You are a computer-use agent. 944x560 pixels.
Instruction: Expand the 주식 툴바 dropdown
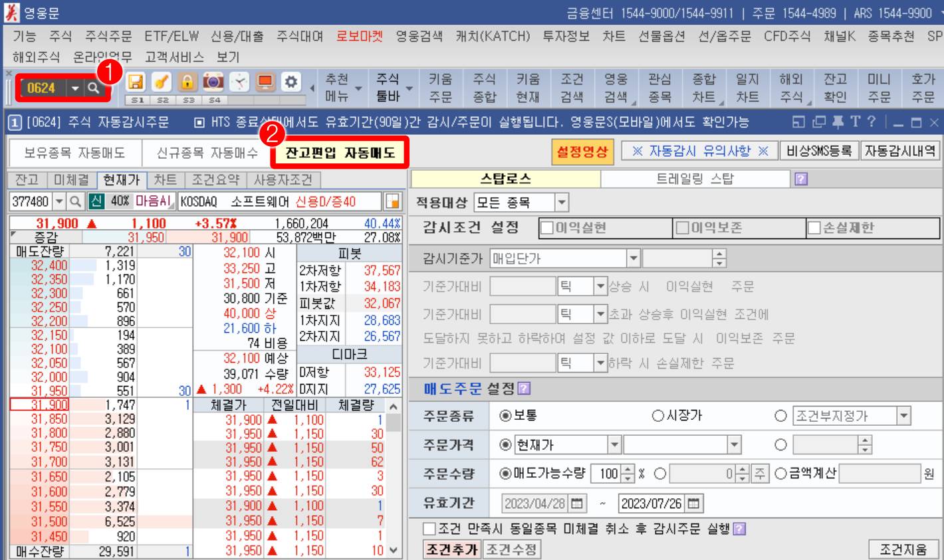coord(410,88)
